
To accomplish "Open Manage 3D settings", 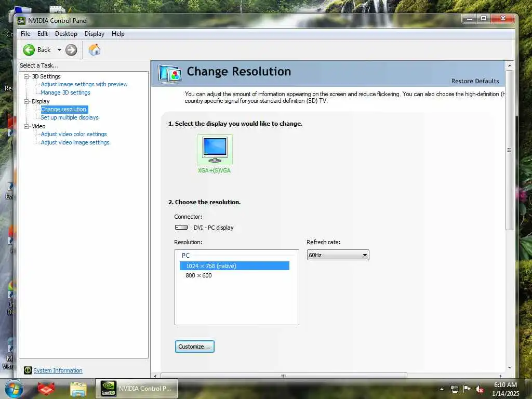I will (65, 92).
